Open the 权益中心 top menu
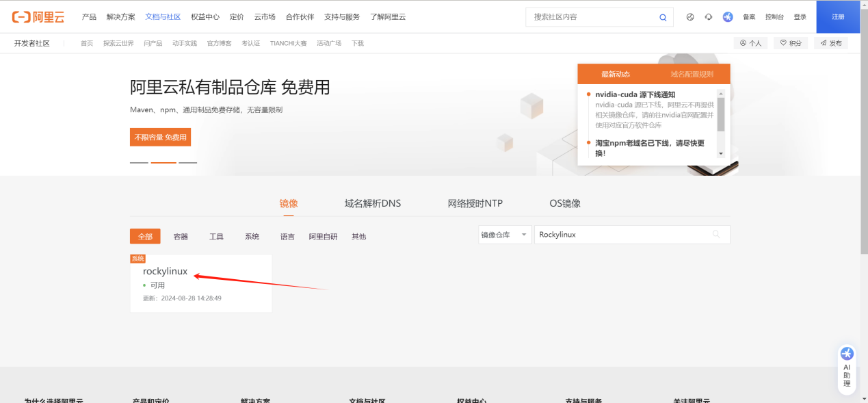 [x=205, y=17]
